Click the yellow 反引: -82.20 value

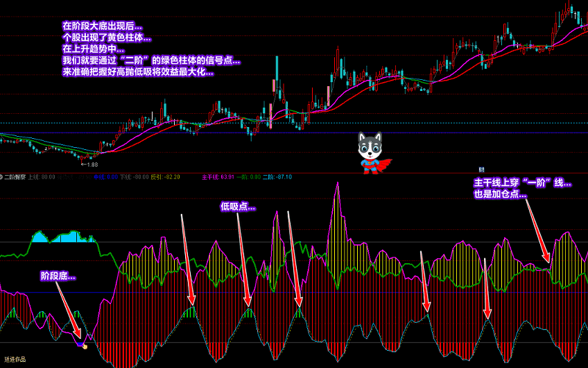click(165, 177)
